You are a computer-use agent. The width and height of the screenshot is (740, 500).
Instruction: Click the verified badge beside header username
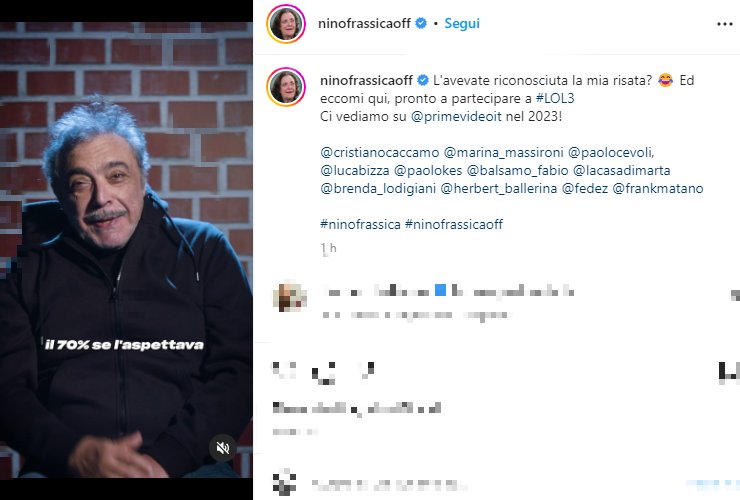(420, 23)
